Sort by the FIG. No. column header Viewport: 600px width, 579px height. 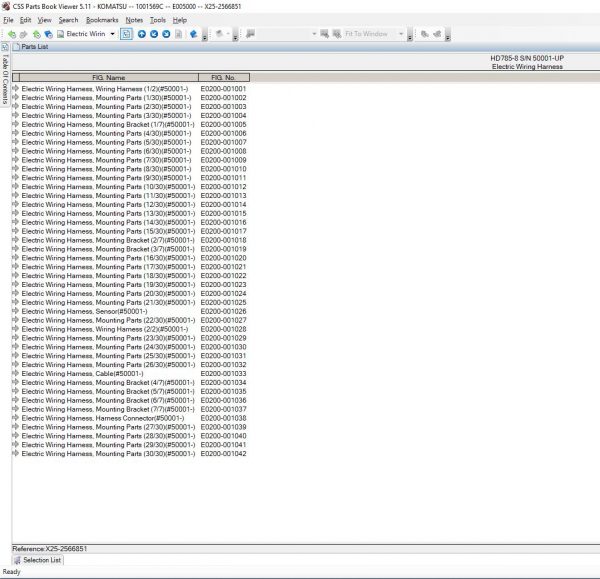pyautogui.click(x=224, y=78)
